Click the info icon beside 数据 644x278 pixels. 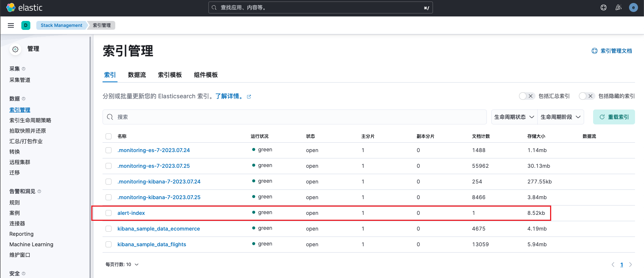[x=24, y=99]
